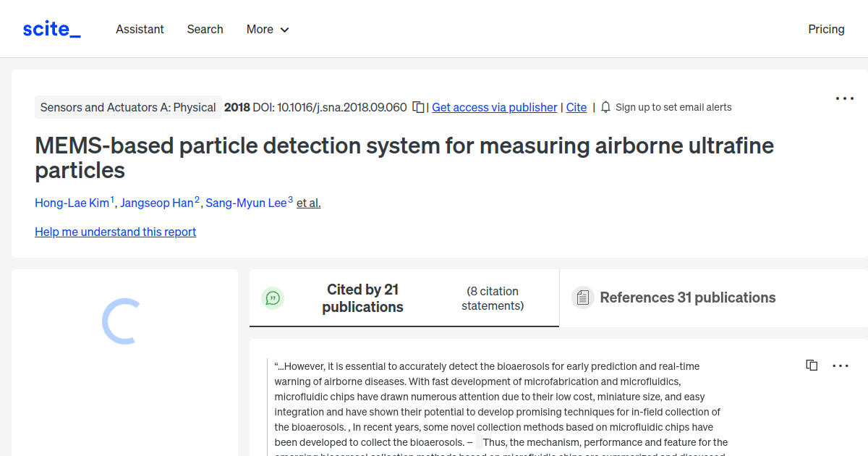Click the scite_ logo

(x=51, y=28)
